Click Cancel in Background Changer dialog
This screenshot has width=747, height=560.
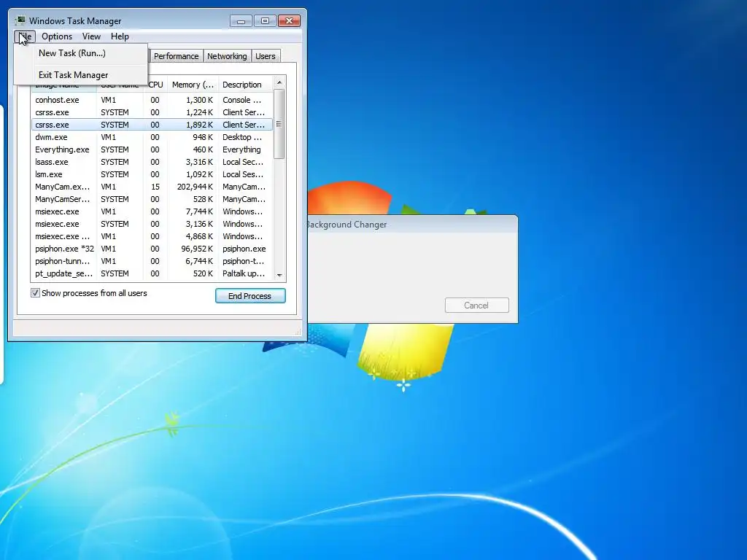476,306
